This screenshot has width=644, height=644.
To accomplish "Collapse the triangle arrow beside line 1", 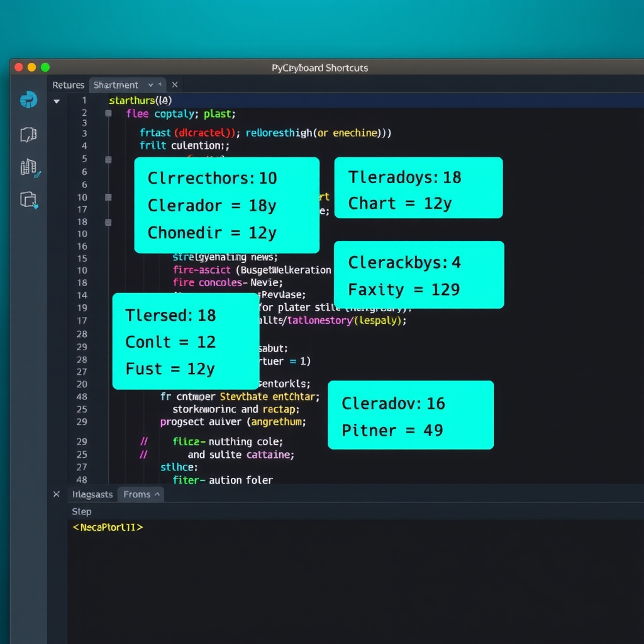I will click(57, 101).
